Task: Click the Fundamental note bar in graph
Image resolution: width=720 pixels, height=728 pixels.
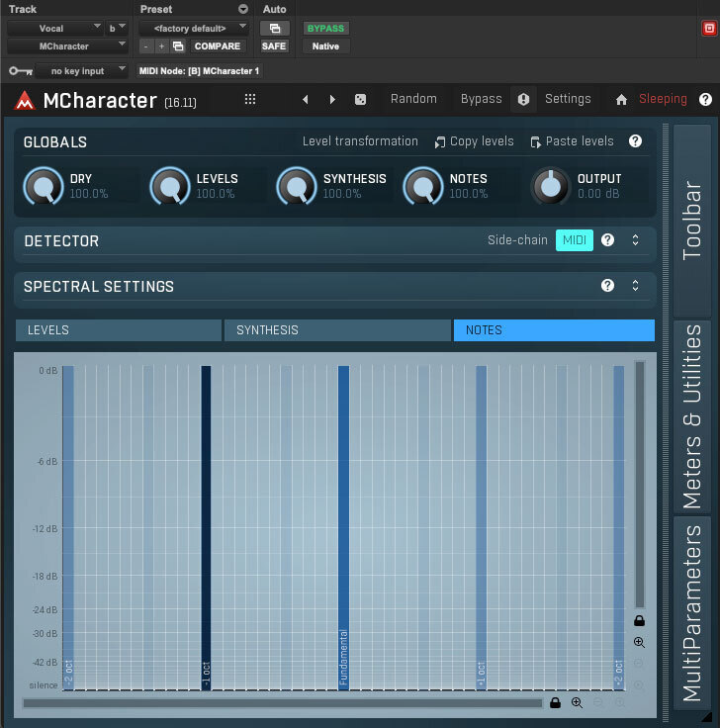Action: coord(343,527)
